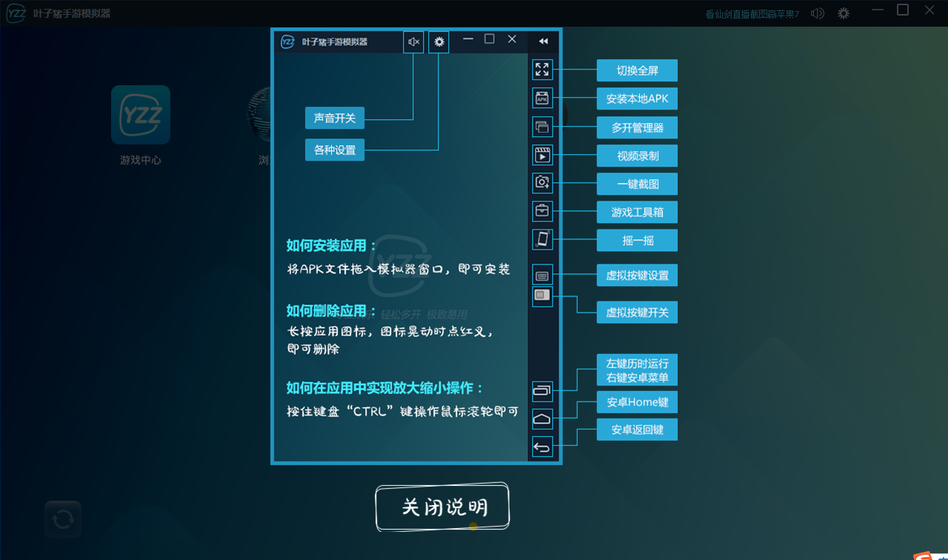Click the 切换全屏 fullscreen icon

pos(542,70)
